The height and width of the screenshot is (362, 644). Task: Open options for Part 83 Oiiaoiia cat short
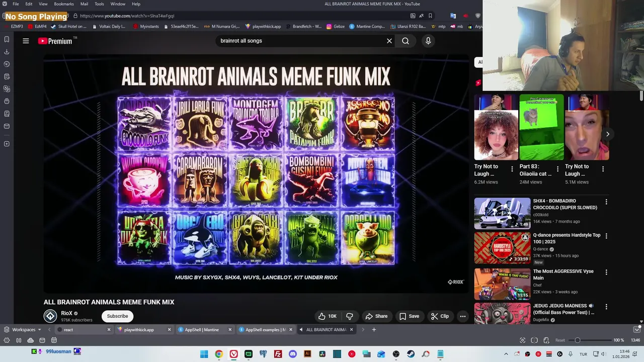[557, 169]
